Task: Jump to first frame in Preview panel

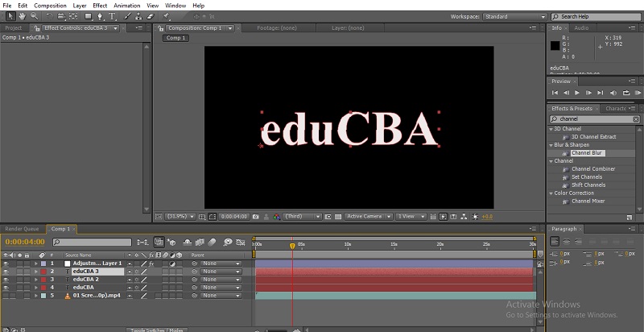Action: click(x=555, y=93)
